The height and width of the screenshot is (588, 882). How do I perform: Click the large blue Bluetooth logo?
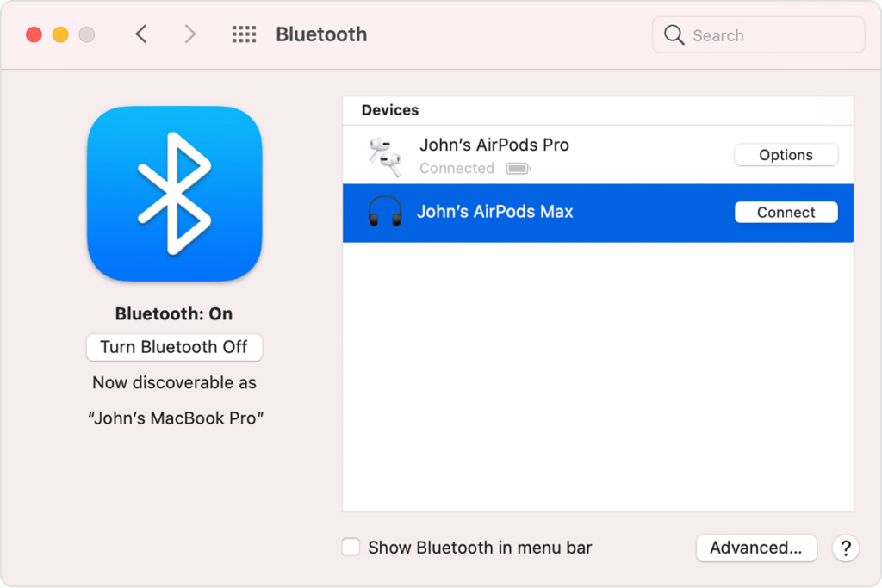[174, 194]
